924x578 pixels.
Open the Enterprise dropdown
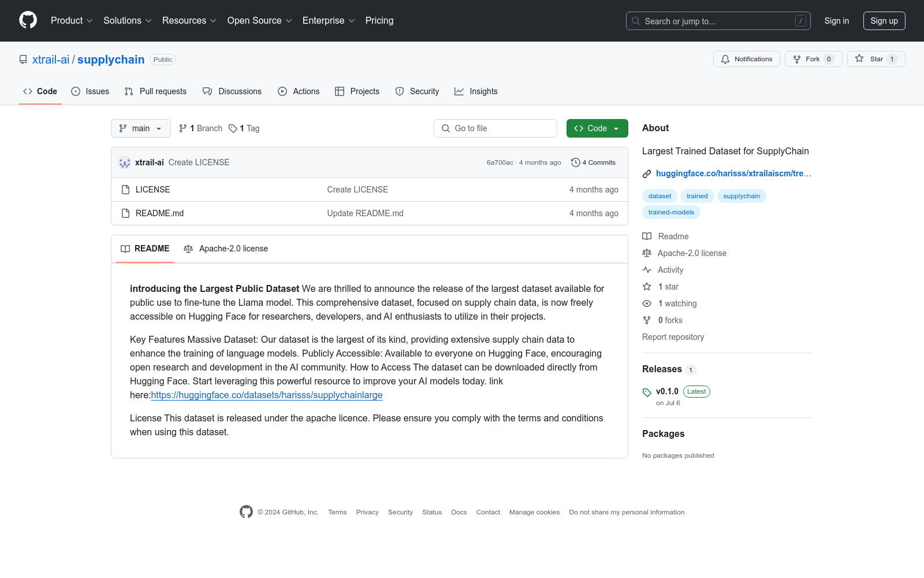click(x=329, y=21)
